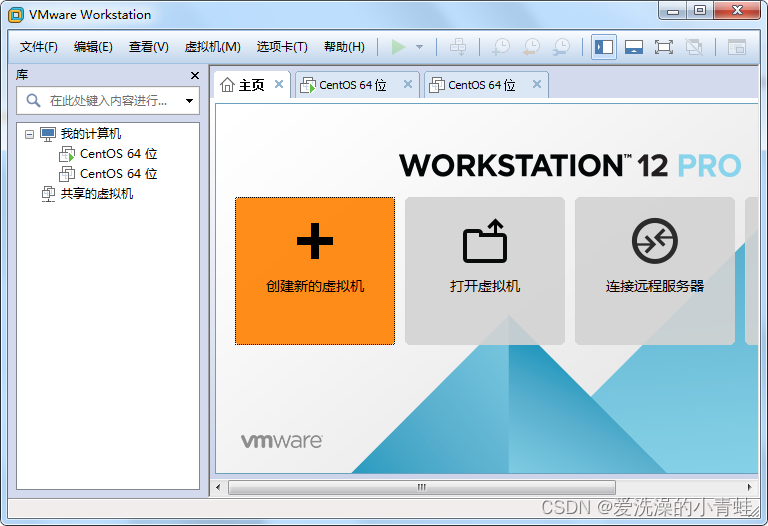This screenshot has height=526, width=768.
Task: Click the green power-on play button
Action: 398,47
